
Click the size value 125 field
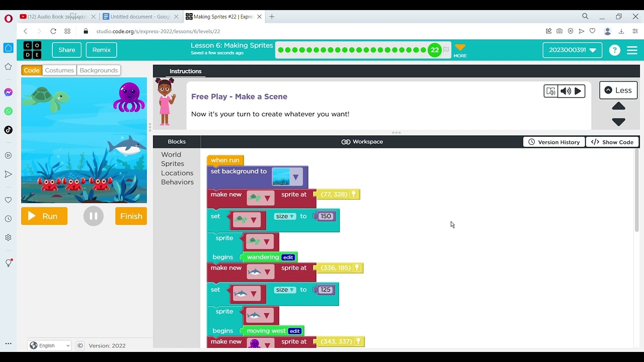(x=326, y=290)
